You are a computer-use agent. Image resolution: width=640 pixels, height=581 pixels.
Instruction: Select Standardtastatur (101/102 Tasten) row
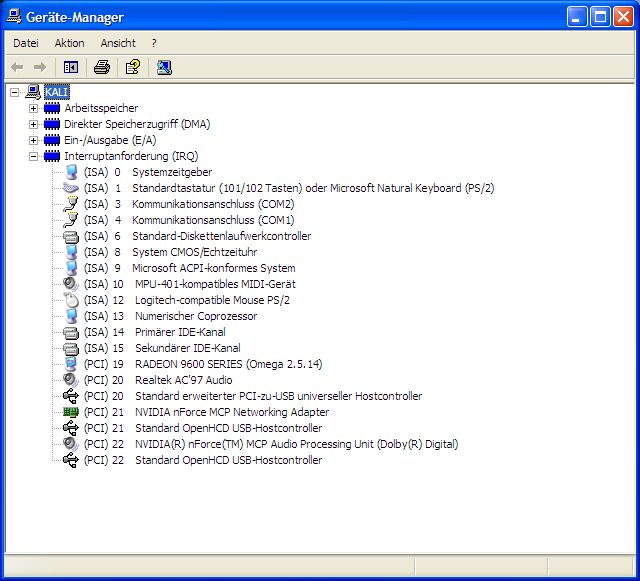tap(289, 188)
